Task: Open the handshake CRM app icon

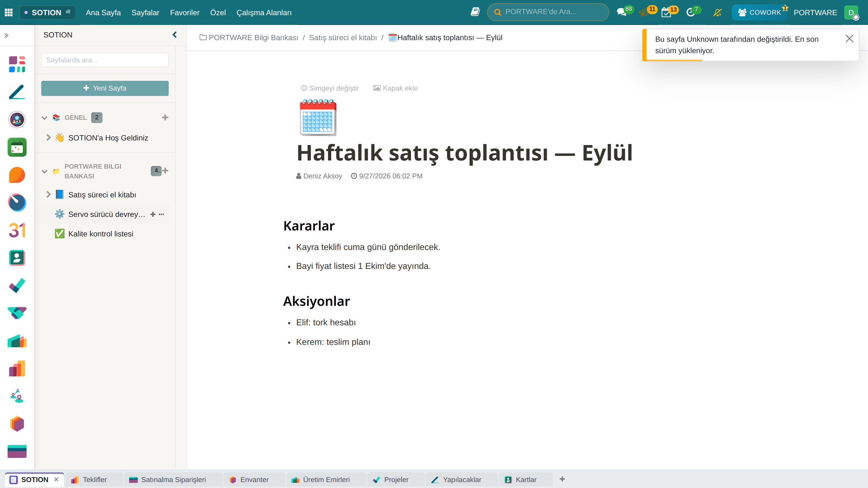Action: coord(17,313)
